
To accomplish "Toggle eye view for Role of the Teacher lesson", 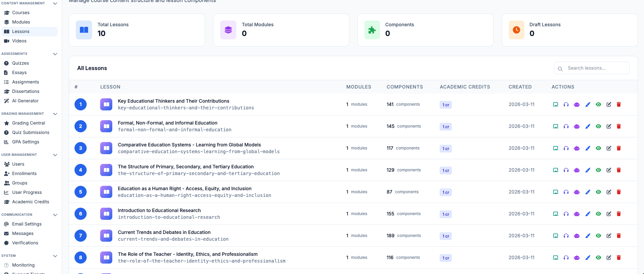I will [x=598, y=258].
